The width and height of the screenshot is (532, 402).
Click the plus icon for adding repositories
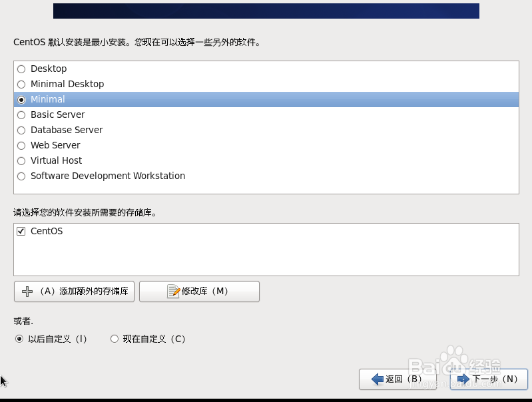point(27,292)
